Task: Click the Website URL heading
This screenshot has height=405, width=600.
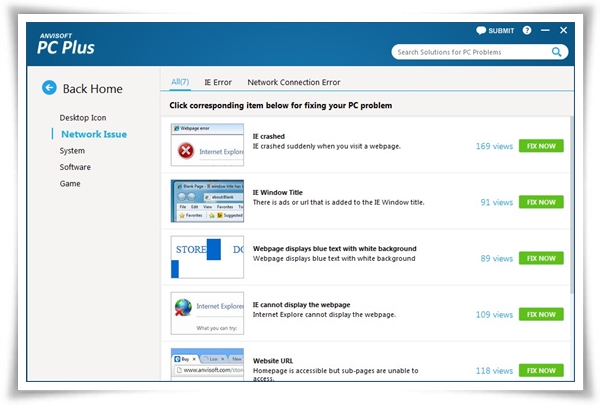Action: pos(273,361)
